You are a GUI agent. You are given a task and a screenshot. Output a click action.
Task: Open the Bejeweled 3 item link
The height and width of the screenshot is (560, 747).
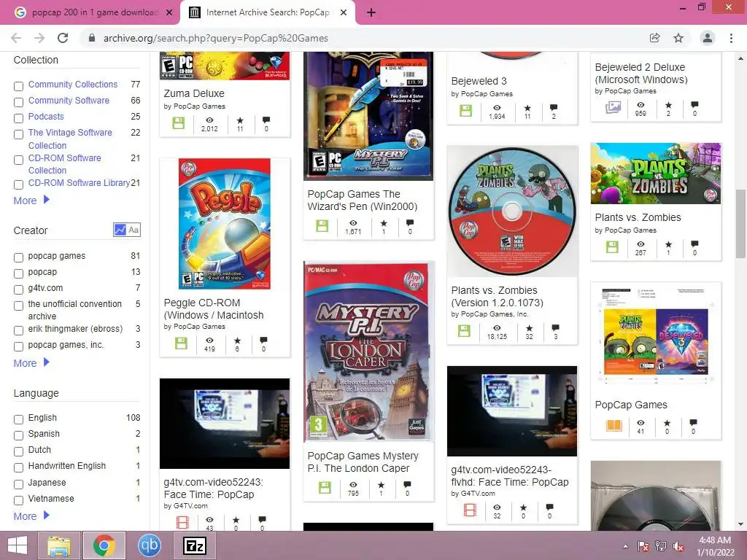click(x=479, y=81)
